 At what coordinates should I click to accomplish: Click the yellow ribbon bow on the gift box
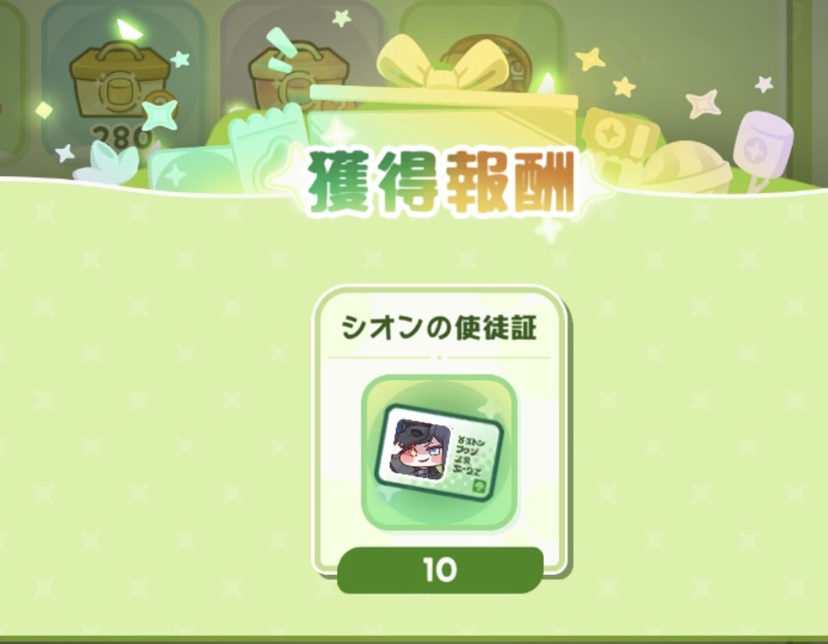coord(444,62)
